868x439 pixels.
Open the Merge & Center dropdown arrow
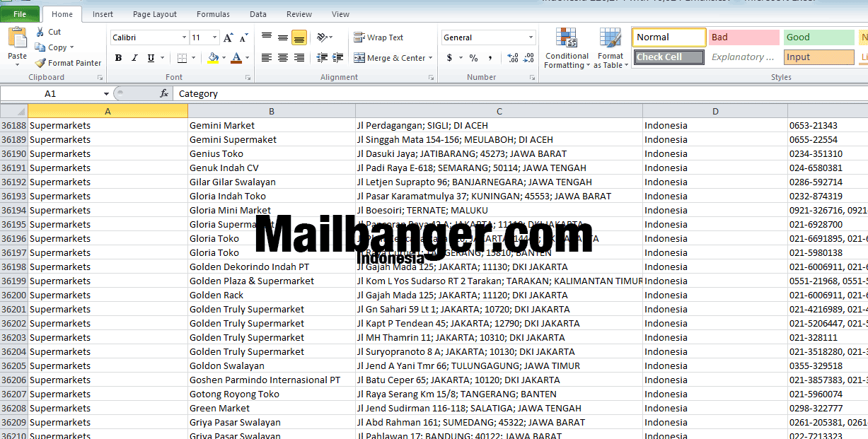point(432,58)
